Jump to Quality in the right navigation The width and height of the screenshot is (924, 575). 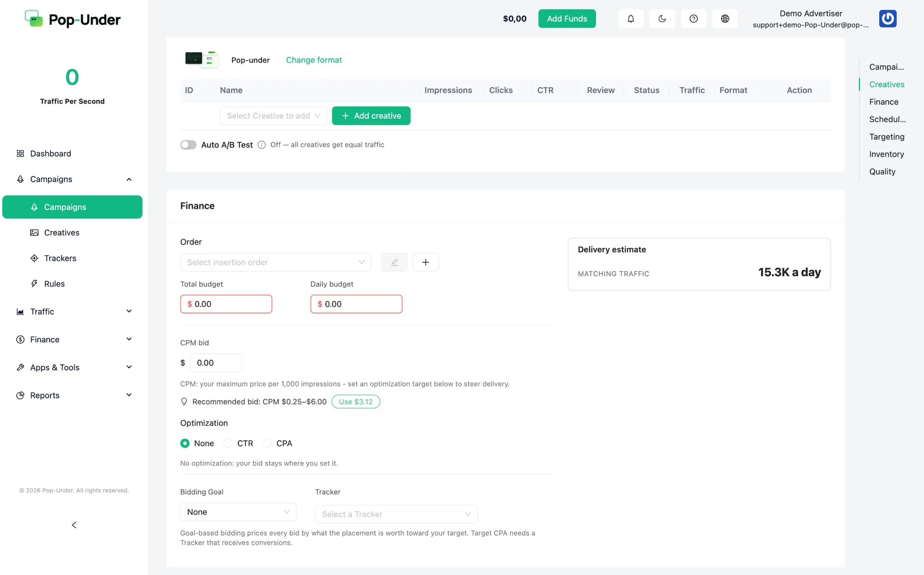click(x=882, y=172)
